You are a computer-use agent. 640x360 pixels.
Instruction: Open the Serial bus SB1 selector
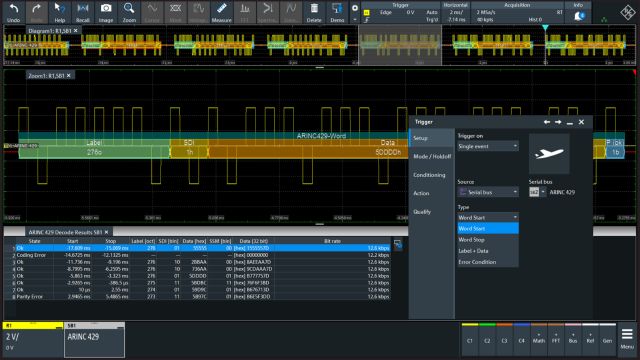[537, 192]
